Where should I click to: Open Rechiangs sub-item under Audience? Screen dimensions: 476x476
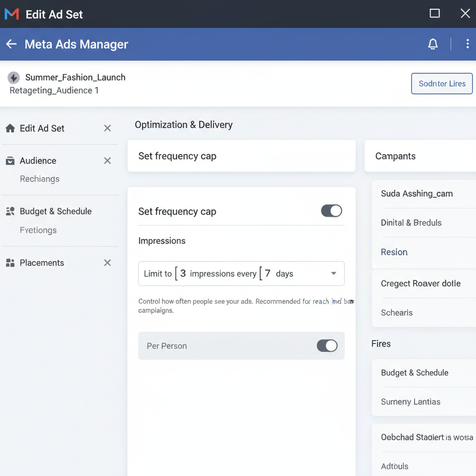tap(40, 179)
